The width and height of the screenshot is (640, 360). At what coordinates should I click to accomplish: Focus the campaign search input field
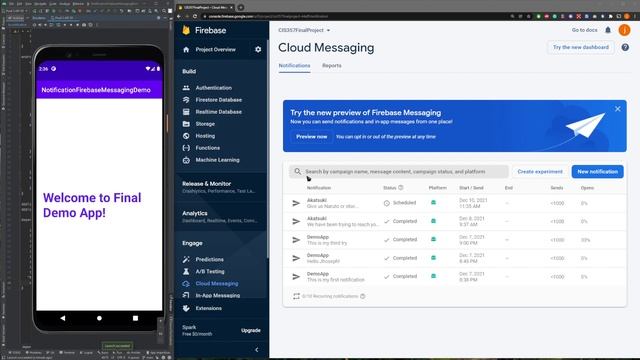click(x=399, y=172)
